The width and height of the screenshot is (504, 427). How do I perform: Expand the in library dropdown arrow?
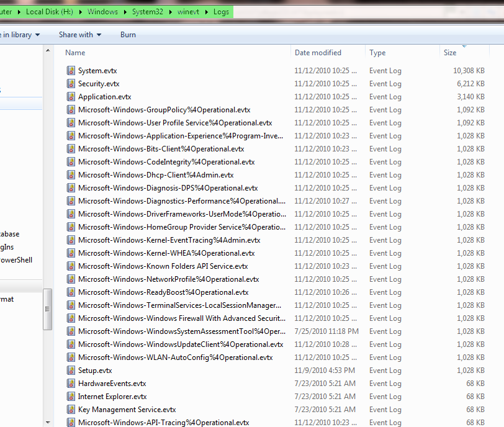(37, 34)
